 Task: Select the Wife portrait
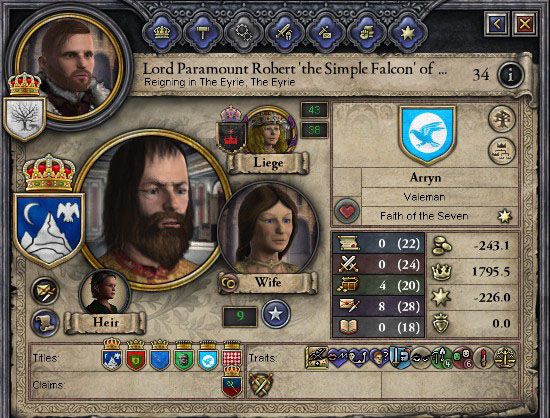click(268, 230)
